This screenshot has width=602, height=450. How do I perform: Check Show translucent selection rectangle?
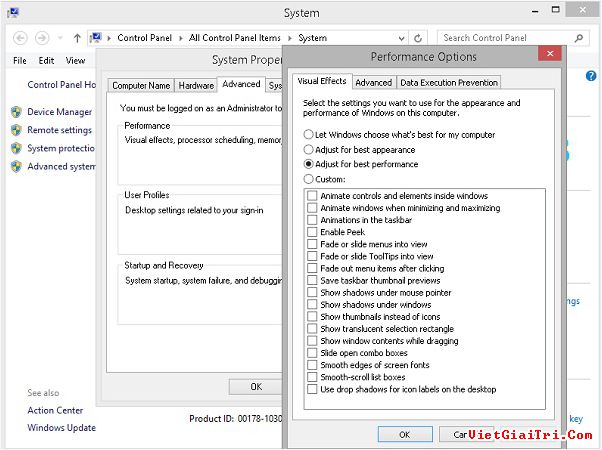[312, 329]
